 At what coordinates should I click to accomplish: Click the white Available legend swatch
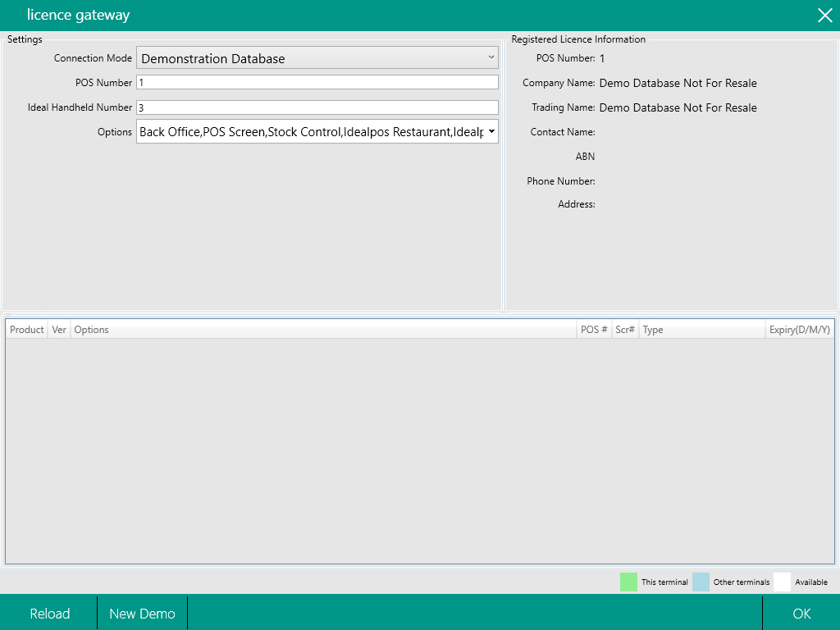click(x=782, y=582)
